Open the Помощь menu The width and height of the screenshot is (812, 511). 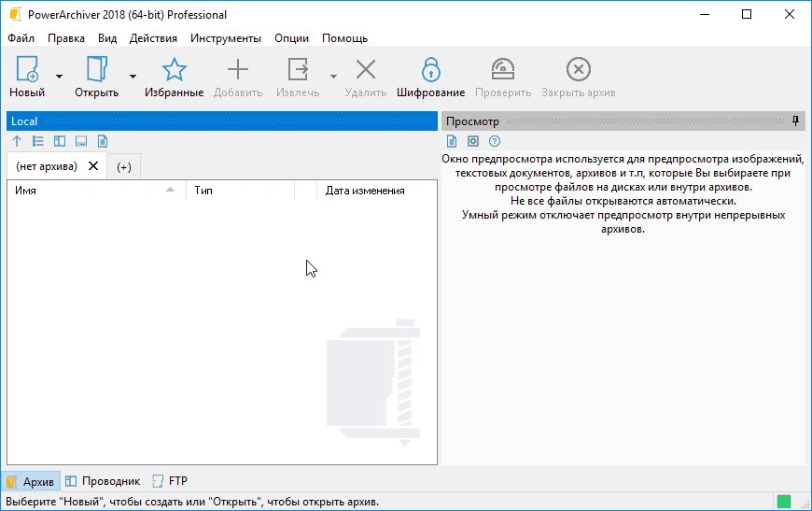345,38
